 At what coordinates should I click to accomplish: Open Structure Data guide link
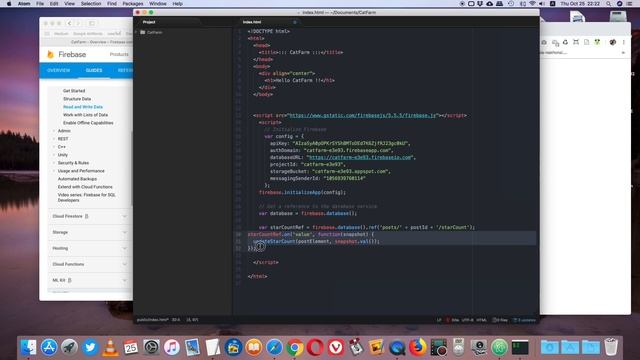click(x=77, y=99)
